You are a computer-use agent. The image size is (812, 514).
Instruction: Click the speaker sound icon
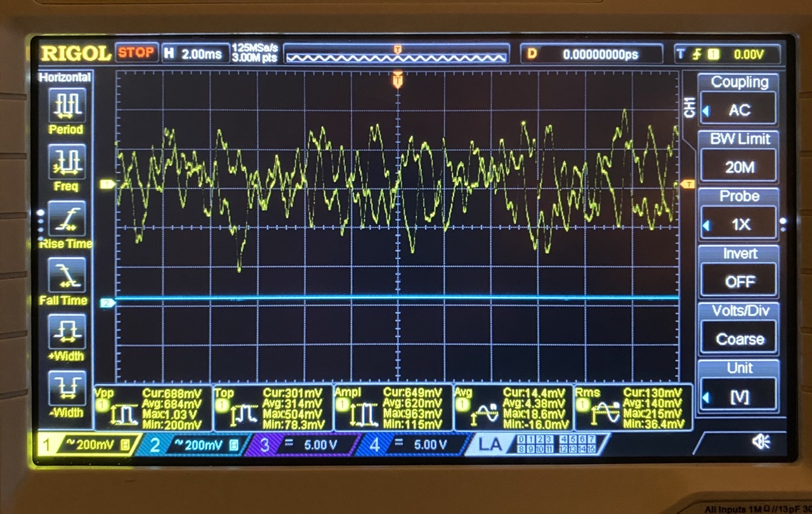(x=761, y=442)
